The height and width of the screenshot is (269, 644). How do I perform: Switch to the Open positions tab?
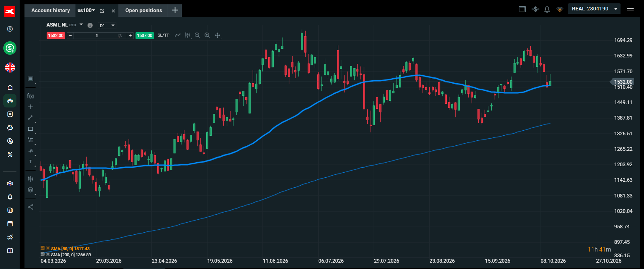click(144, 10)
